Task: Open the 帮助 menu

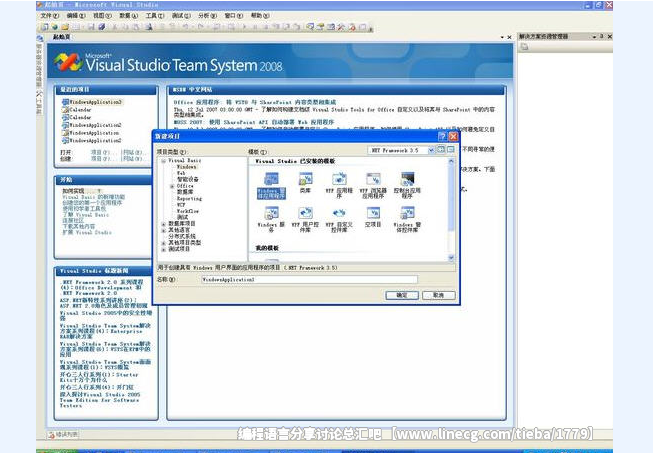Action: click(x=260, y=15)
